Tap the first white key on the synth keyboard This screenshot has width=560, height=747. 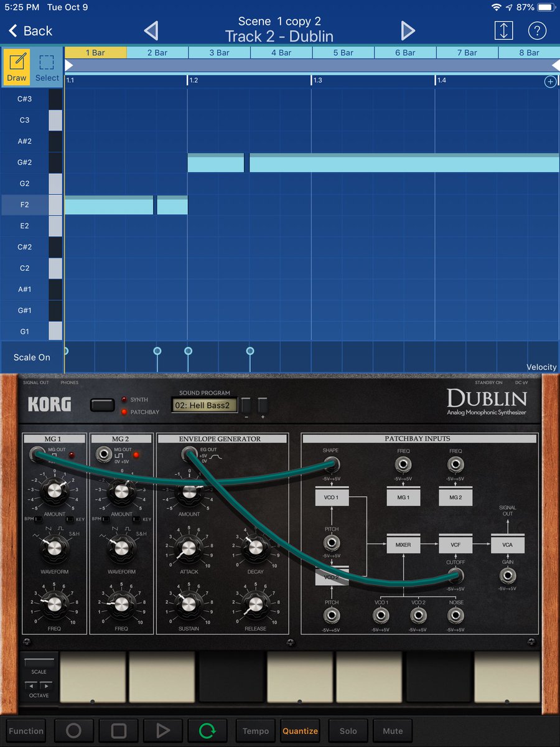tap(93, 677)
